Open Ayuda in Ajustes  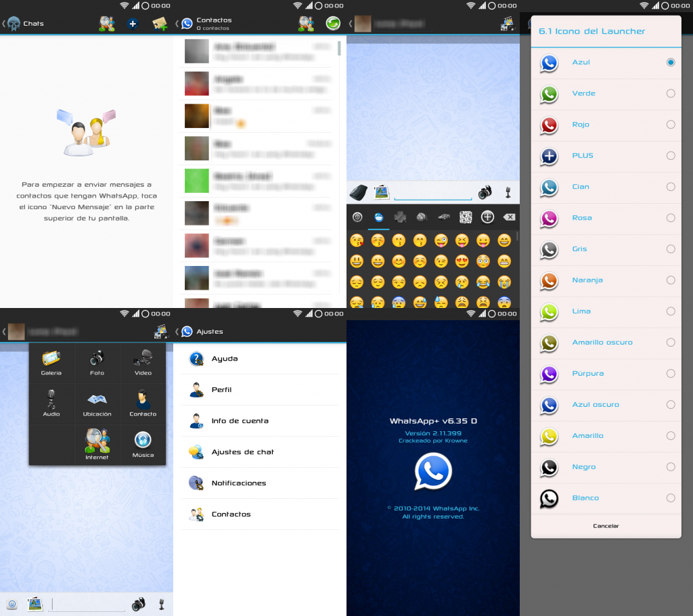(260, 359)
